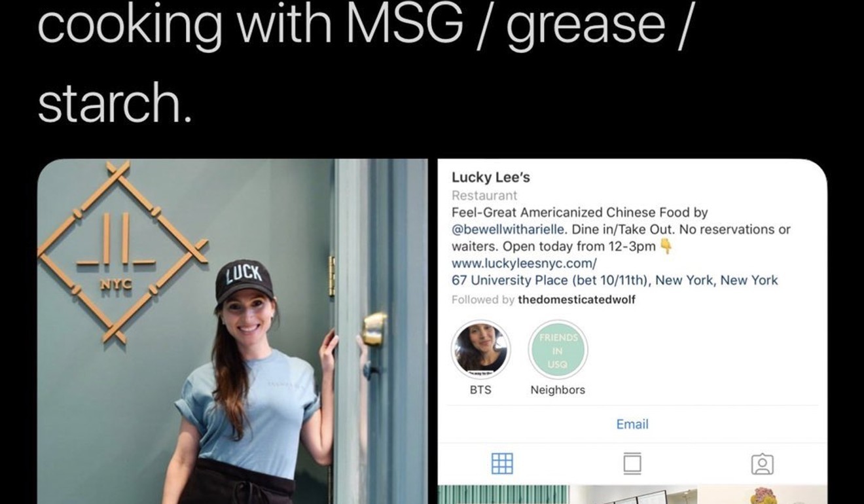
Task: Select the single-column feed view icon
Action: 632,463
